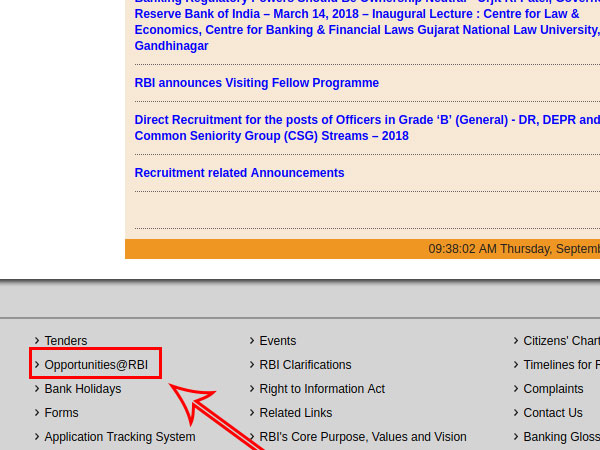The height and width of the screenshot is (450, 600).
Task: Open Bank Holidays footer link
Action: coord(83,389)
